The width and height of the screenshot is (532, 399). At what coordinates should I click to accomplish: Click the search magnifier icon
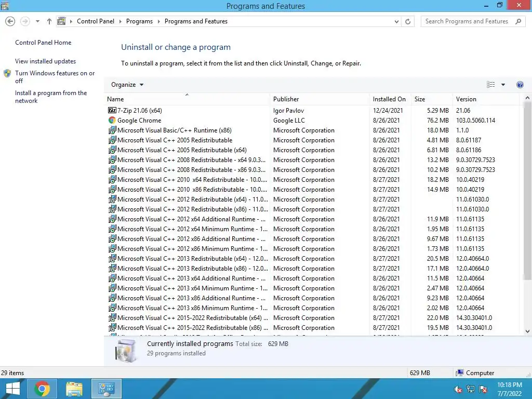518,21
